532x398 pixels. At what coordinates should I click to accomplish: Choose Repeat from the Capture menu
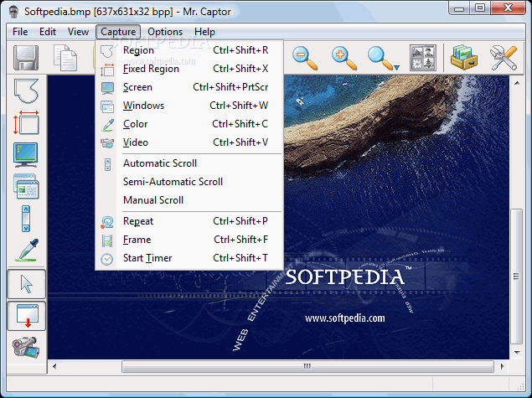pyautogui.click(x=189, y=221)
